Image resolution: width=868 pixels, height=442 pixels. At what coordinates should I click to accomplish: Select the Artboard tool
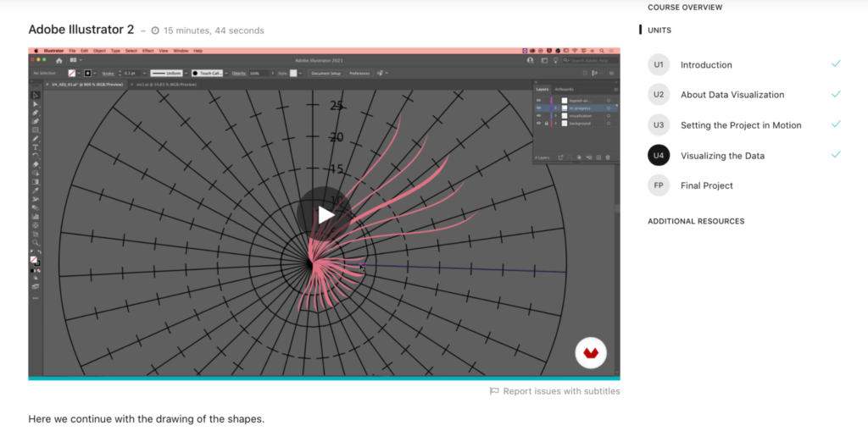click(36, 234)
